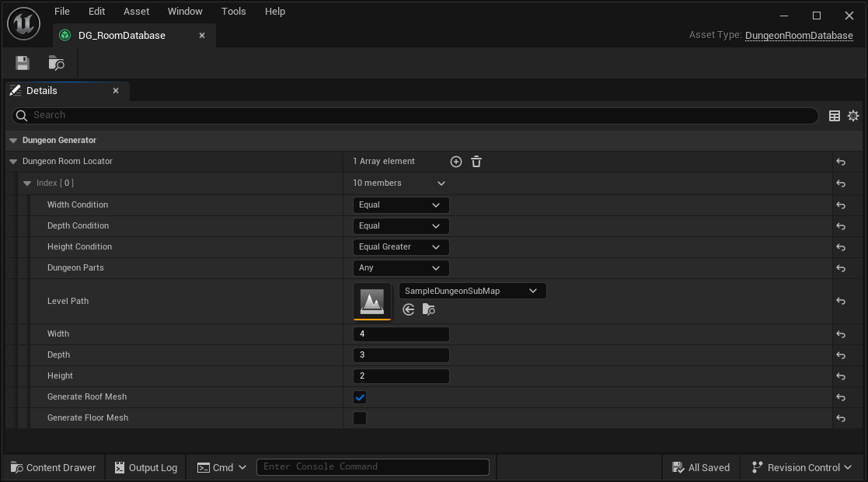Click the search magnifier icon in Details
Viewport: 868px width, 482px height.
pos(22,115)
